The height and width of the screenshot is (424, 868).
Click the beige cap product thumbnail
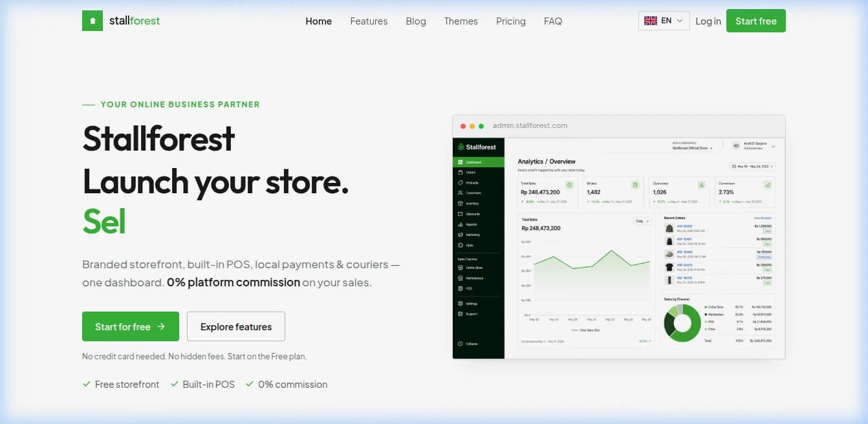[x=669, y=254]
